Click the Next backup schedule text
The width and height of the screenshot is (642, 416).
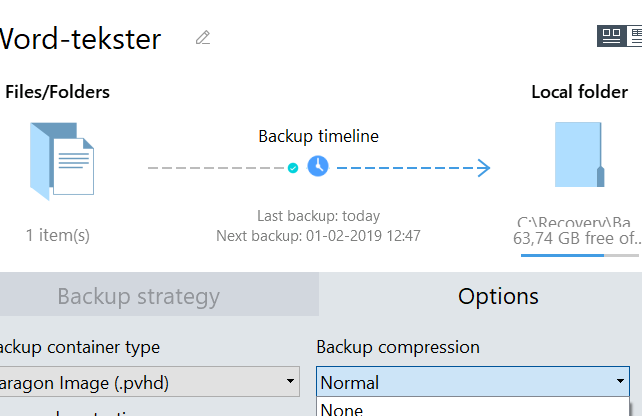(x=318, y=236)
